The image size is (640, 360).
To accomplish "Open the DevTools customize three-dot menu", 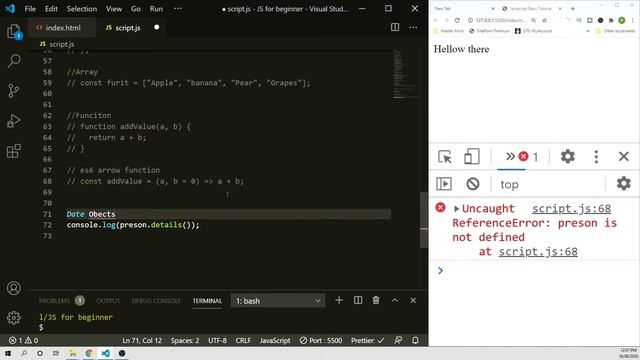I will point(596,157).
